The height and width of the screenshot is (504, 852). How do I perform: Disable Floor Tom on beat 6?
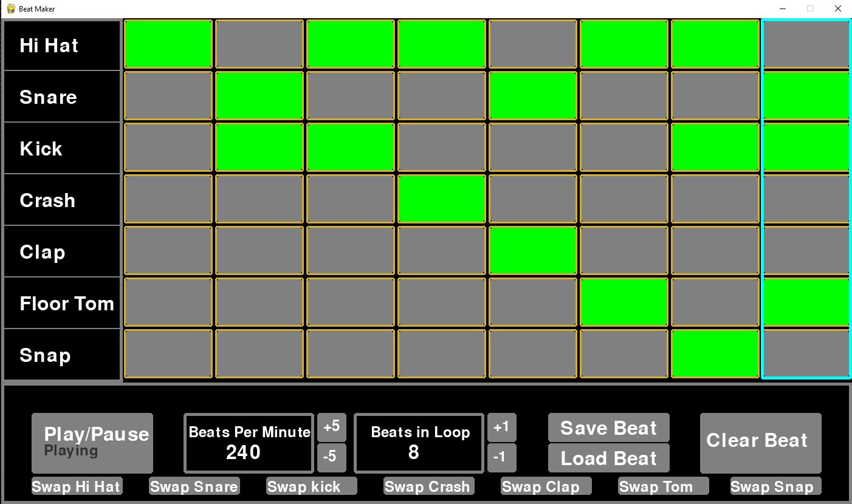coord(624,302)
